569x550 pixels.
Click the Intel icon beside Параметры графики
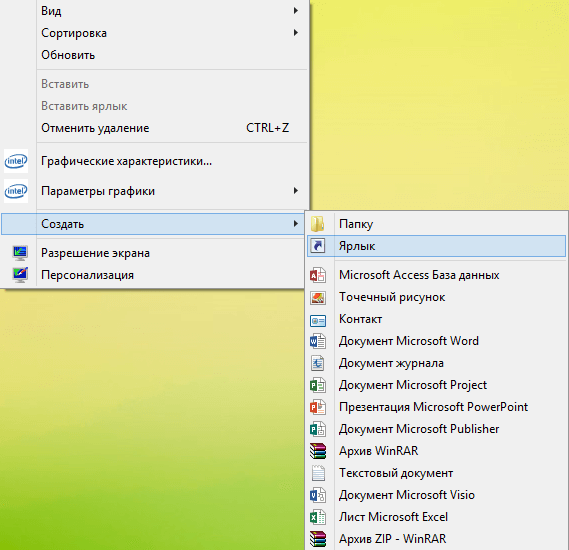click(x=16, y=191)
